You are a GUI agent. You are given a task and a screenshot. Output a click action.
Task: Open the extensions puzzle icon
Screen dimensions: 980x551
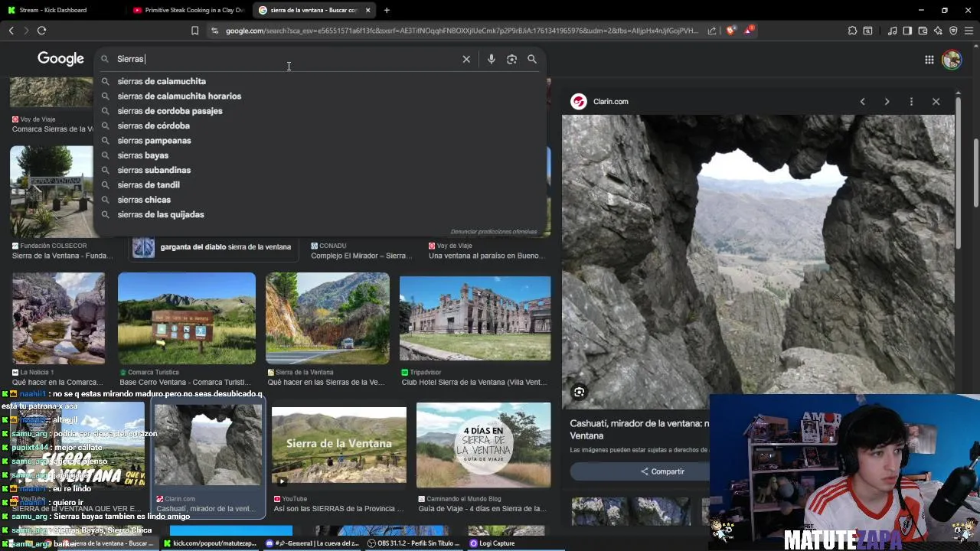pyautogui.click(x=852, y=31)
